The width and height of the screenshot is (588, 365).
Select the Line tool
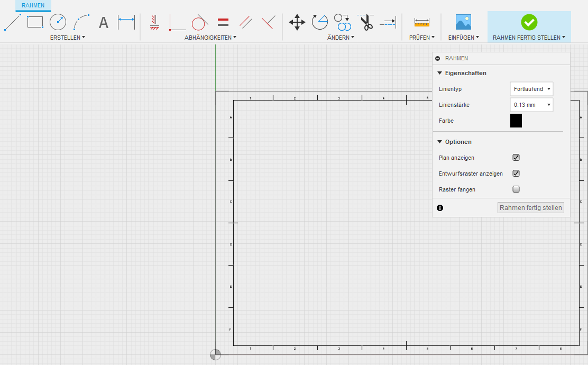[x=12, y=22]
